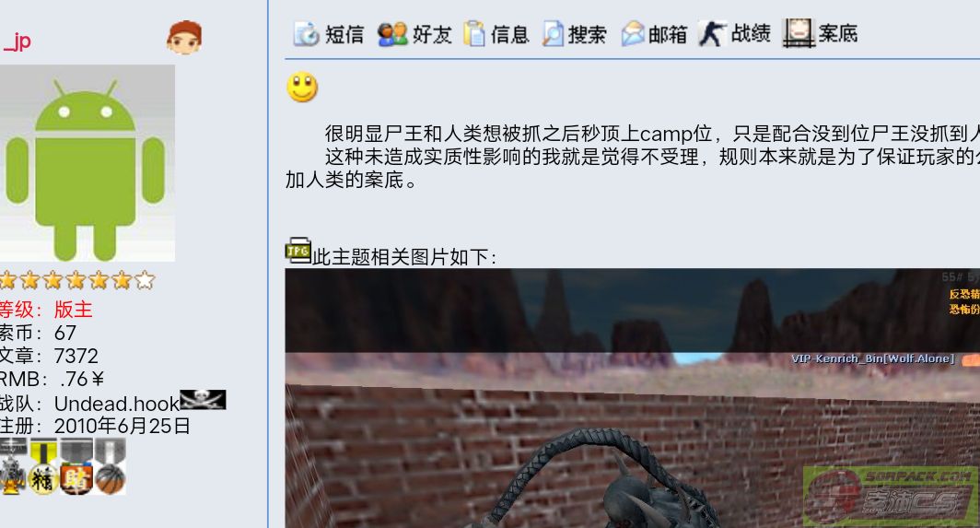980x528 pixels.
Task: Click the Undead.hook team name
Action: [x=117, y=404]
